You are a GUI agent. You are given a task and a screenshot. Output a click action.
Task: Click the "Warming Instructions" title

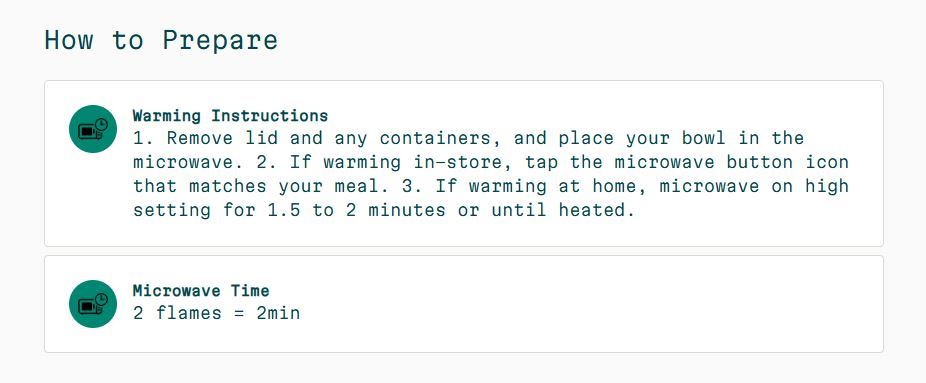[x=230, y=115]
